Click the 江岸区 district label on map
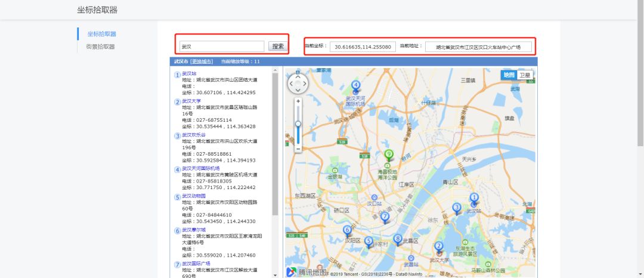This screenshot has height=278, width=644. (407, 184)
